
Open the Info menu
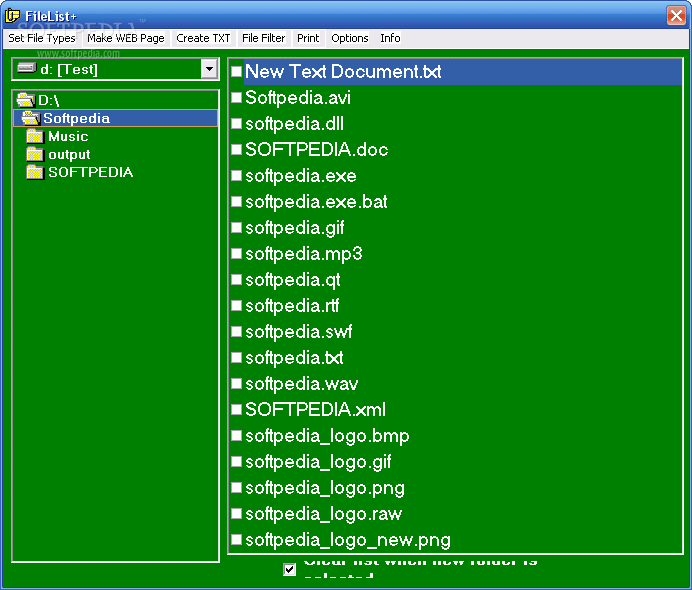390,38
